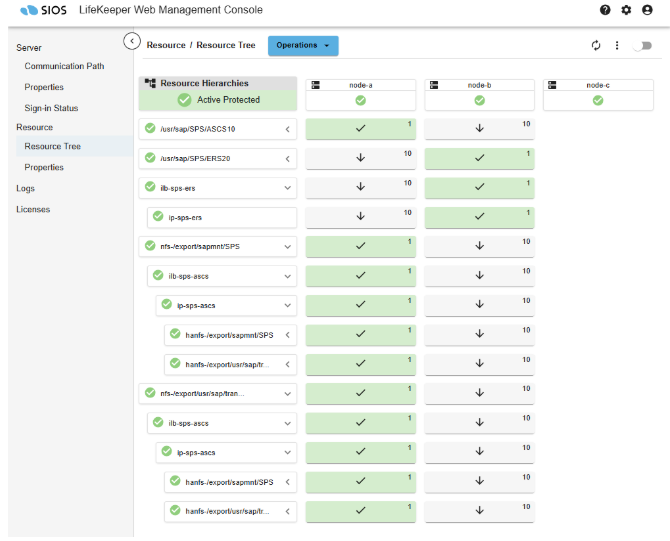Click the node-b status check indicator
The height and width of the screenshot is (541, 670).
point(479,100)
